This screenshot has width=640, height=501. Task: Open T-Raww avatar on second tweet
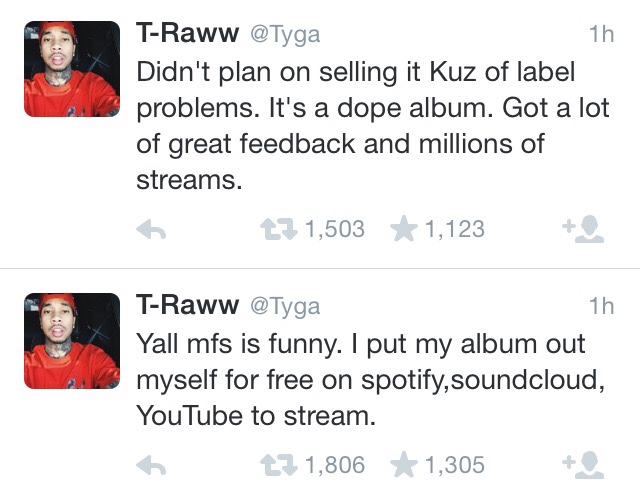tap(72, 340)
